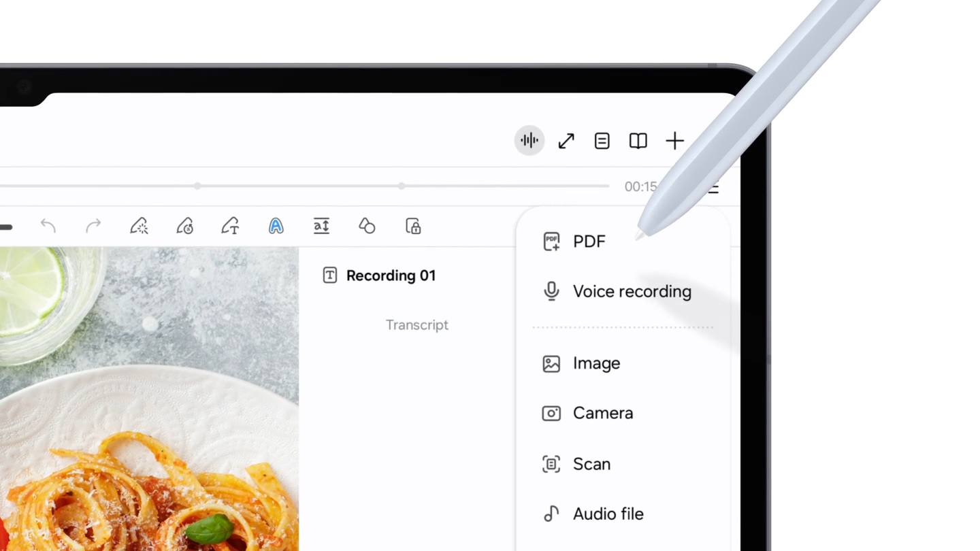Click the text icon beside Recording 01

329,275
